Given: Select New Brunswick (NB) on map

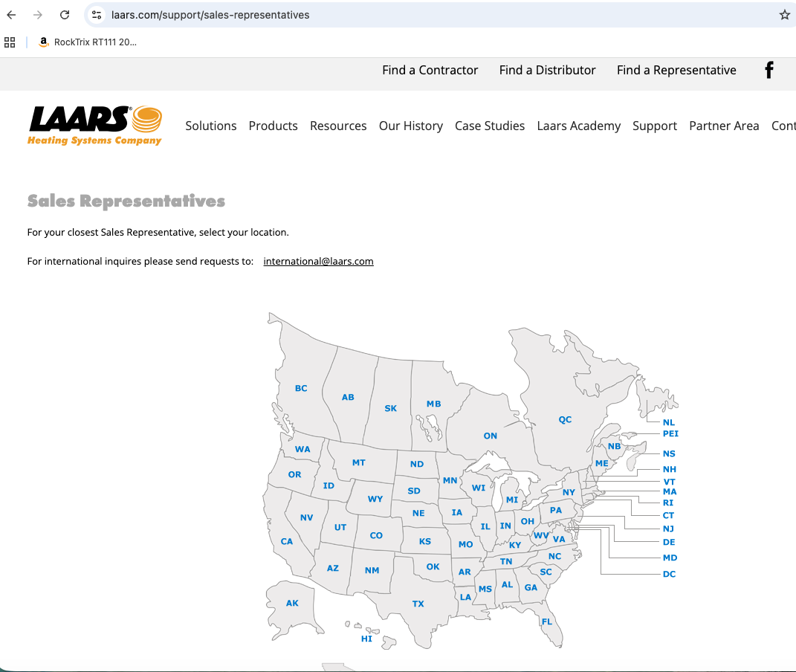Looking at the screenshot, I should tap(614, 447).
